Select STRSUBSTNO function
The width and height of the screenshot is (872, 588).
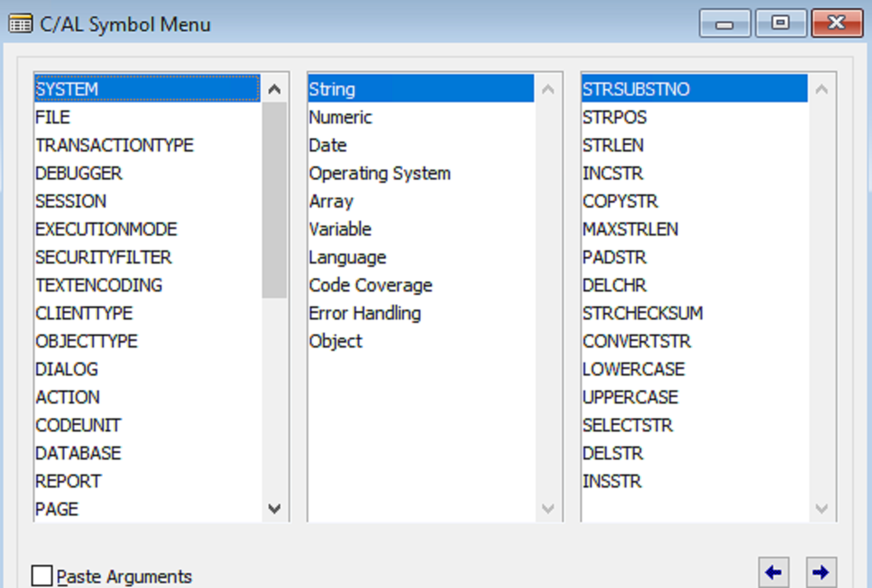[x=695, y=89]
